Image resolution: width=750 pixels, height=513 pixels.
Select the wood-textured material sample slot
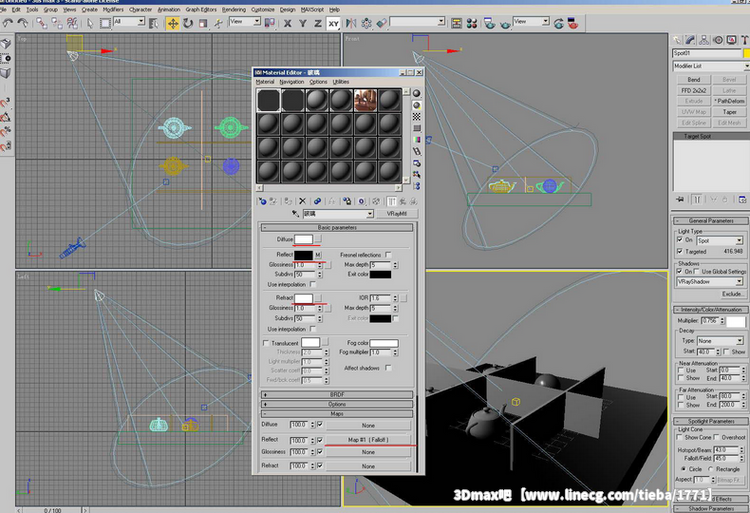[365, 100]
